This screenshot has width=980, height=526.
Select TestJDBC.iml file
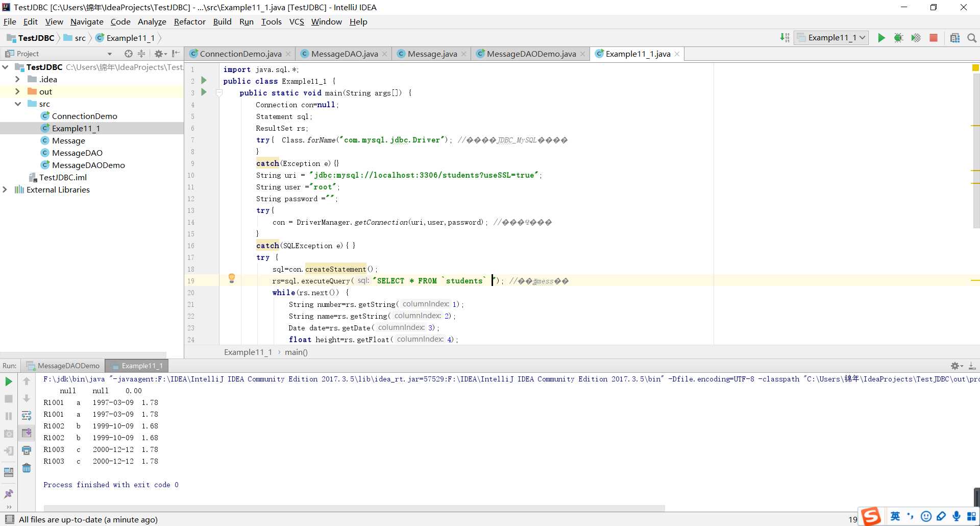pos(63,177)
